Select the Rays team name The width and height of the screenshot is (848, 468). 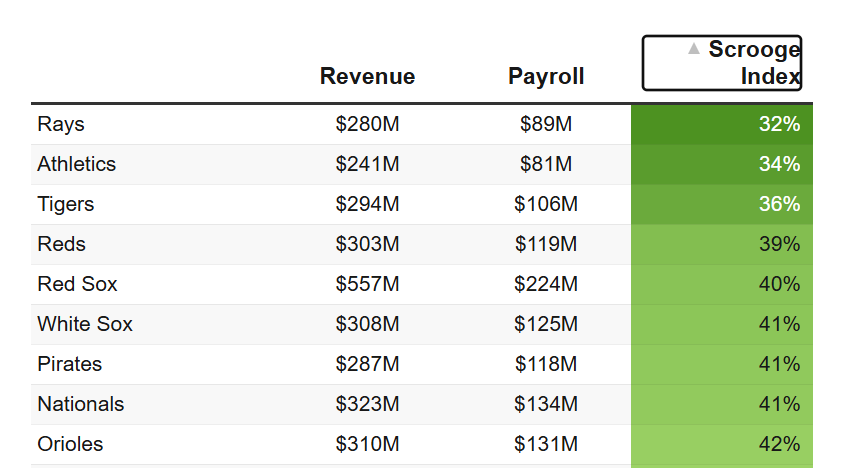(61, 124)
